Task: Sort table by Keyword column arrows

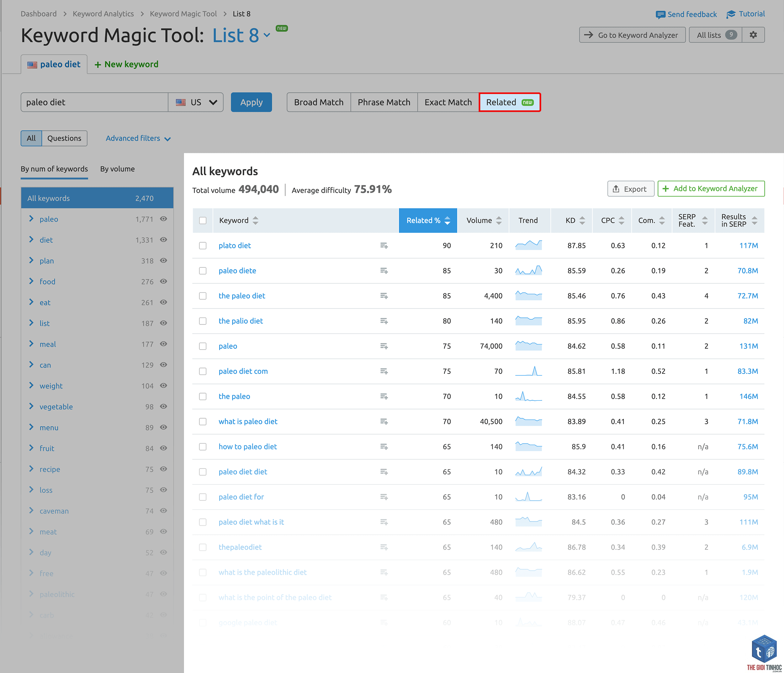Action: pyautogui.click(x=255, y=220)
